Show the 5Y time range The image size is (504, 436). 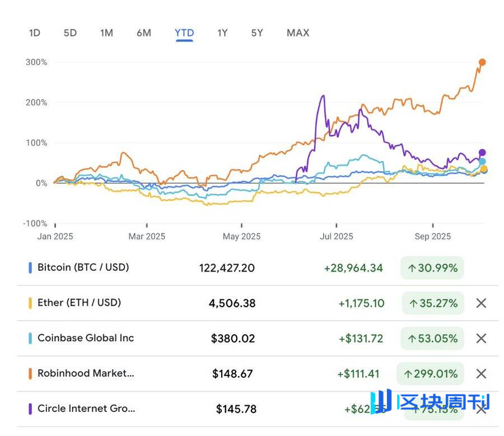[257, 33]
